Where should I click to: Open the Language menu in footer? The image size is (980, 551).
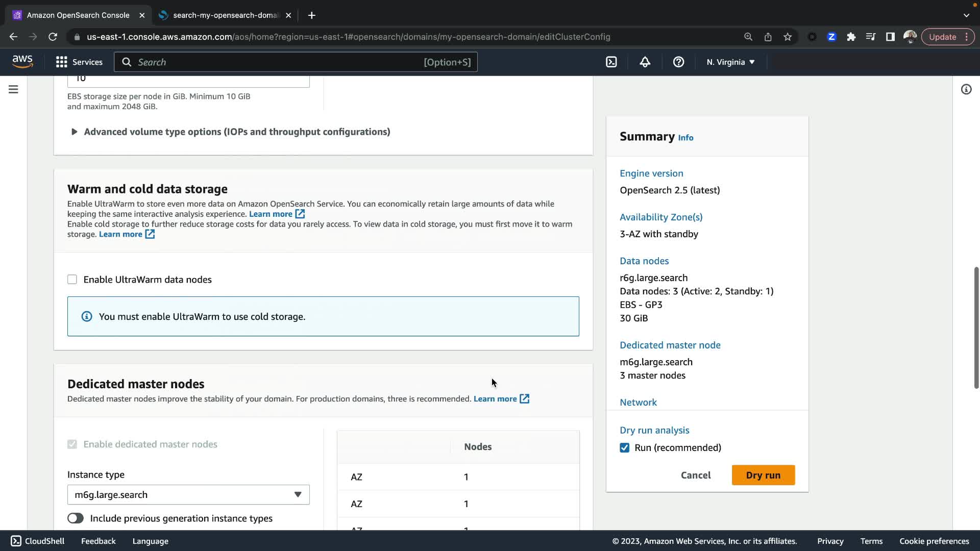(150, 541)
